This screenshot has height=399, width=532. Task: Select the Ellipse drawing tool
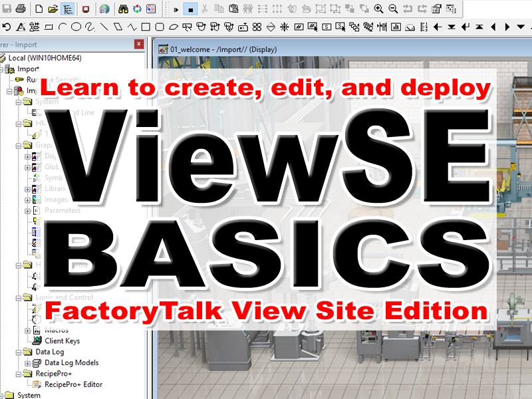(x=76, y=27)
